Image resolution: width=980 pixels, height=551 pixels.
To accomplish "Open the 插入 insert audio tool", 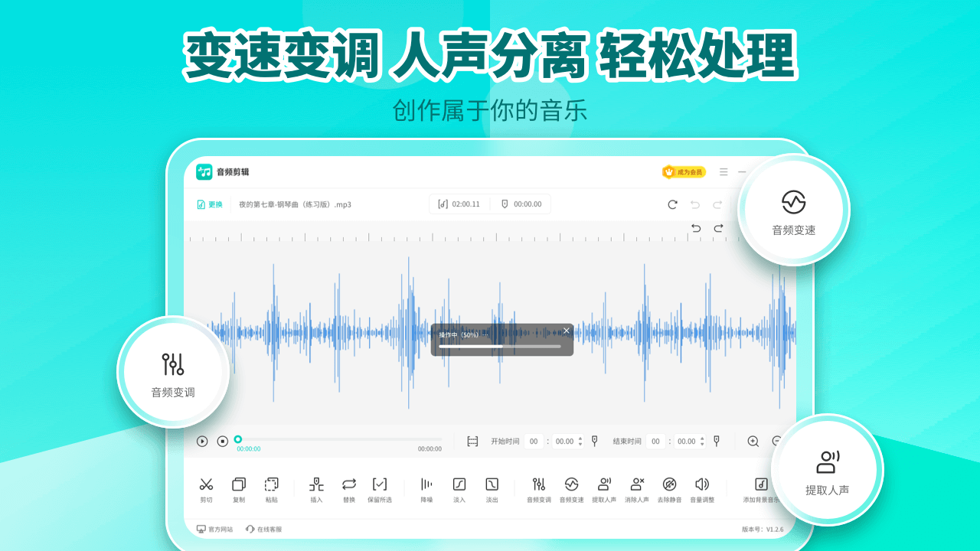I will [316, 489].
